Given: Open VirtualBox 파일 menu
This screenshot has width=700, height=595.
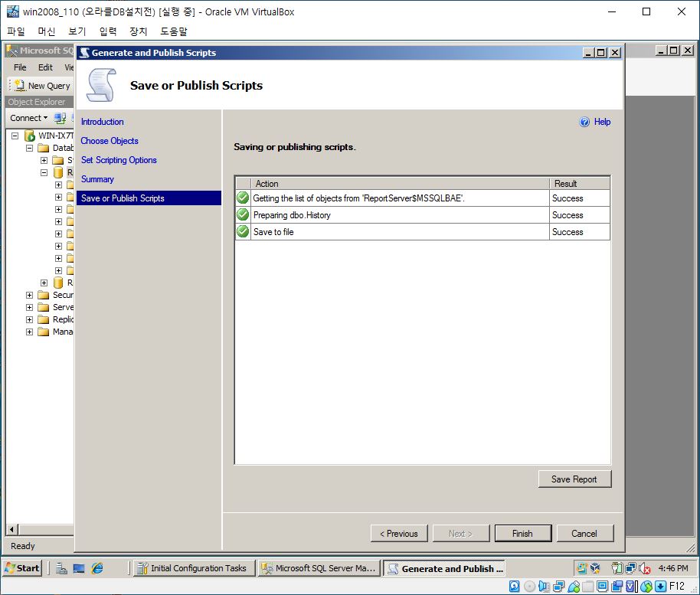Looking at the screenshot, I should (16, 31).
